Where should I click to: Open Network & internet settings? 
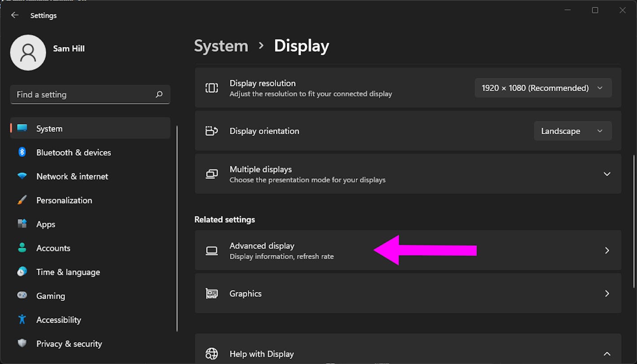tap(72, 176)
